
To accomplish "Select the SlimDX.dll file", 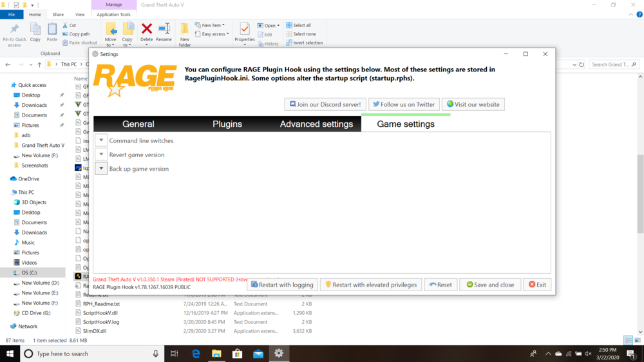I will pos(95,331).
